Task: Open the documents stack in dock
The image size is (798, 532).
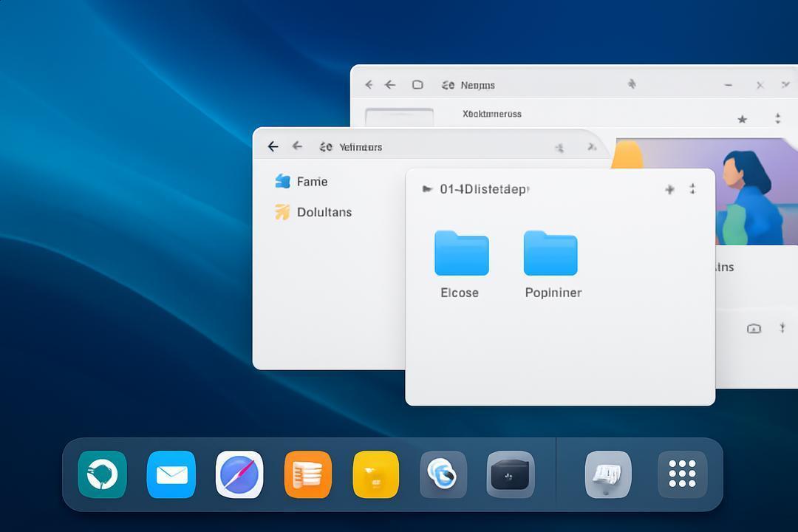Action: [x=608, y=474]
